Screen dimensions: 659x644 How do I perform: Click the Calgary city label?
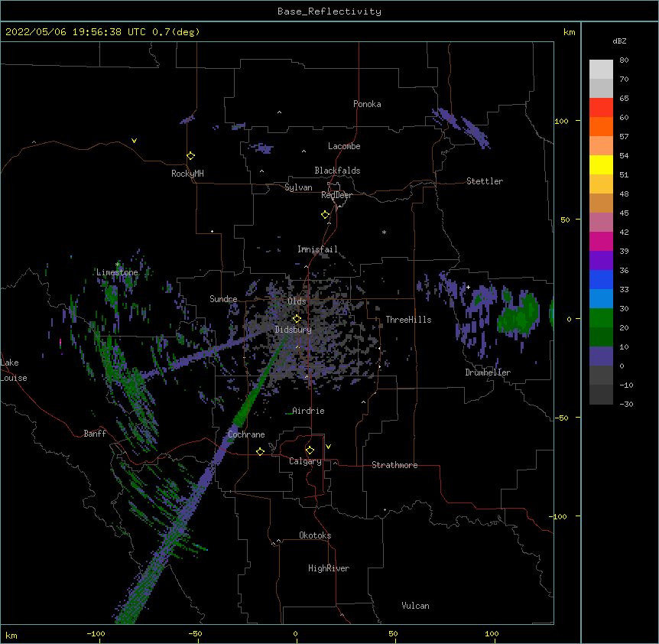point(305,461)
